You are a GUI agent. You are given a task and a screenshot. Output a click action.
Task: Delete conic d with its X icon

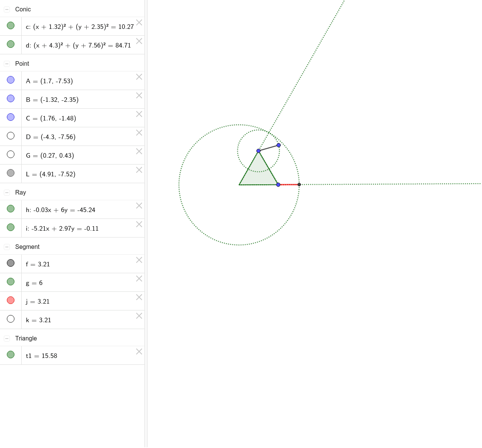pos(139,41)
